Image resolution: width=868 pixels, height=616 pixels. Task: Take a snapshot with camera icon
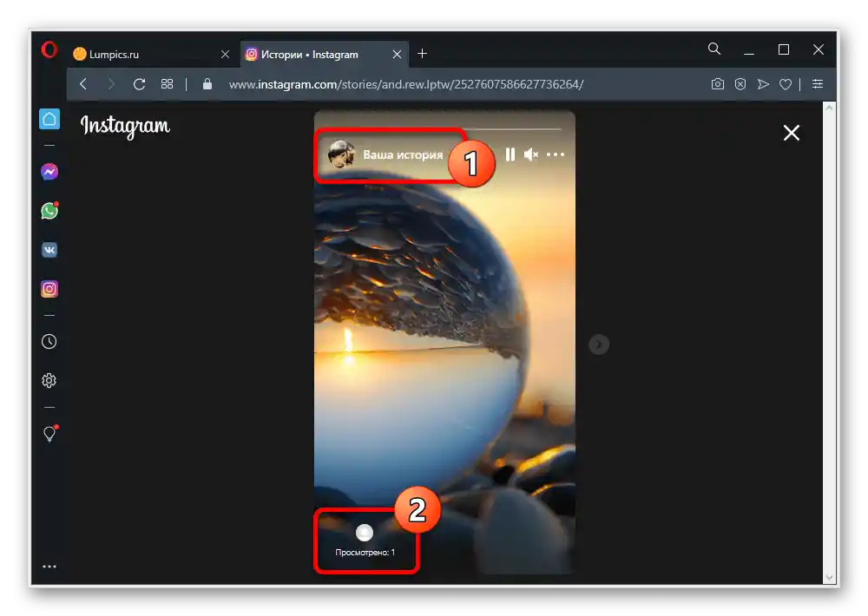pyautogui.click(x=718, y=84)
